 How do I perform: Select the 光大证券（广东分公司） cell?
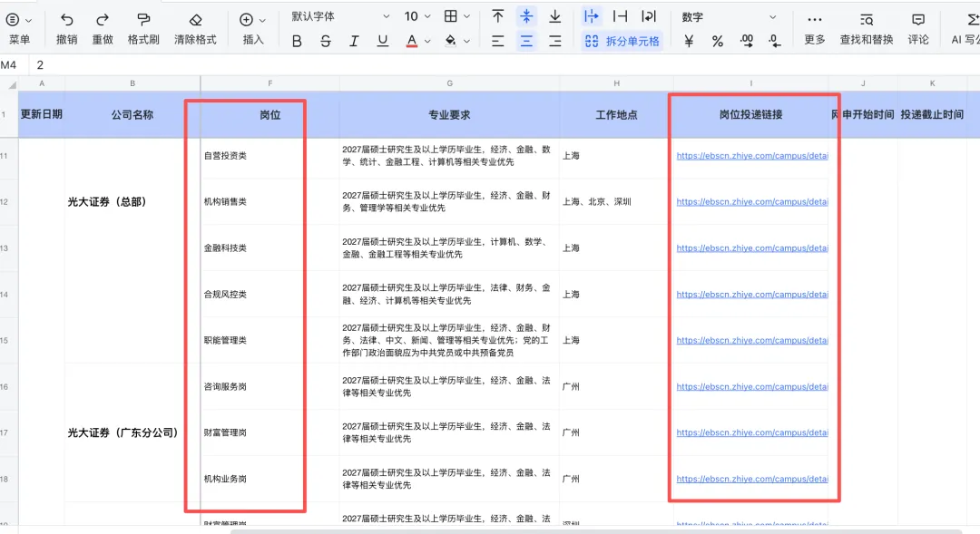point(132,432)
